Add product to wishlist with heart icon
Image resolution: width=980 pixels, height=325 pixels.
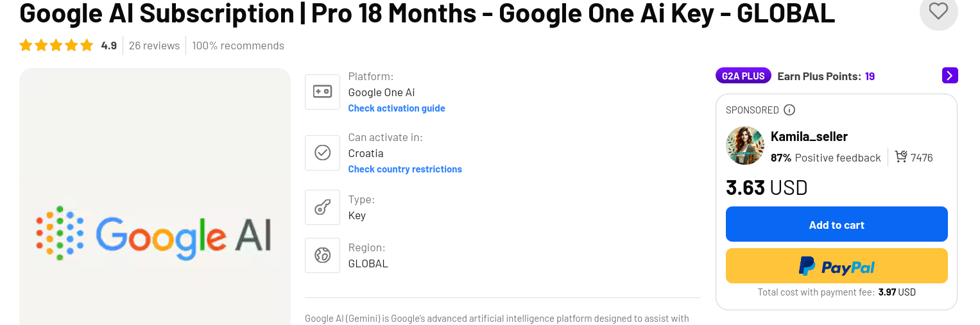[938, 11]
